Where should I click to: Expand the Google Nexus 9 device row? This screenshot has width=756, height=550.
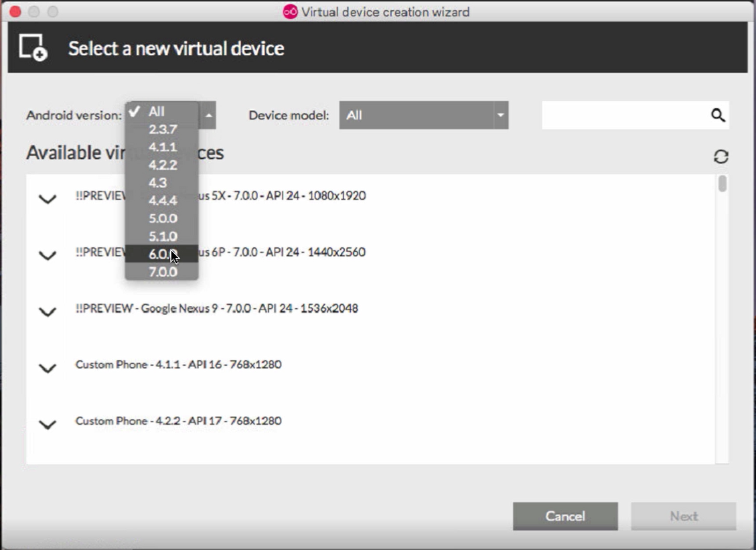coord(48,312)
